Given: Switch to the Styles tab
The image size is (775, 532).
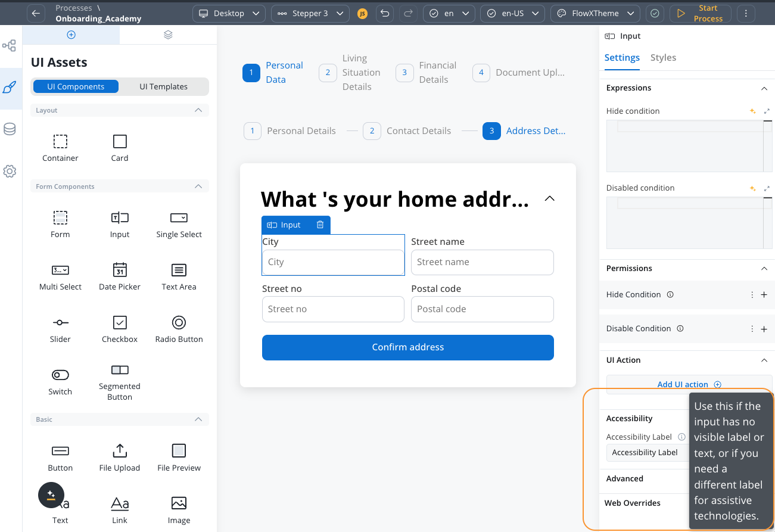Looking at the screenshot, I should [663, 58].
